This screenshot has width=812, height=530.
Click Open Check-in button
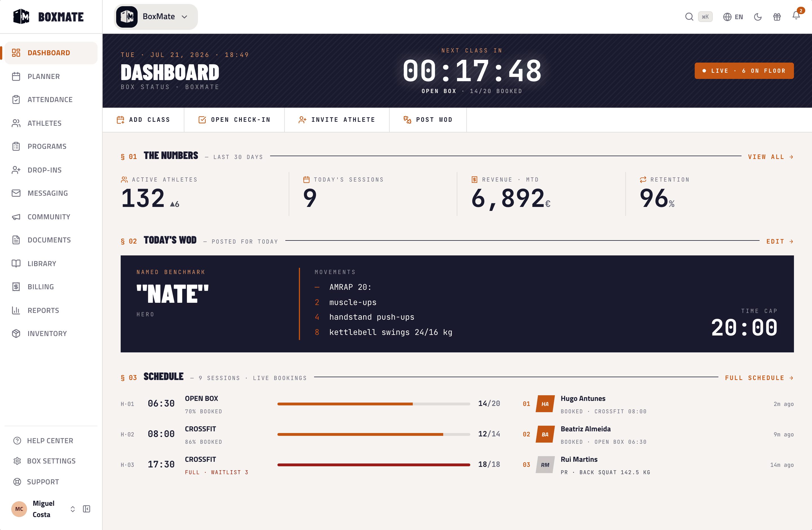pos(234,120)
